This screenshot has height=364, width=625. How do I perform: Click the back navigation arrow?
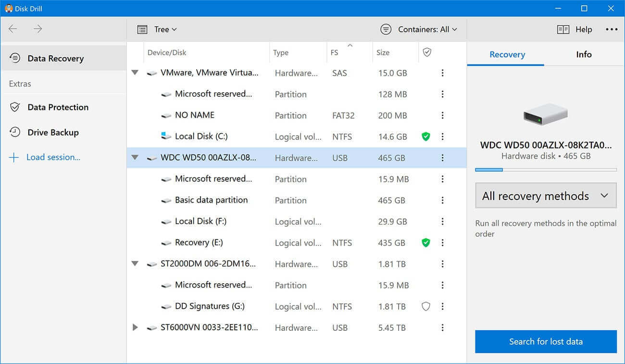[x=13, y=29]
